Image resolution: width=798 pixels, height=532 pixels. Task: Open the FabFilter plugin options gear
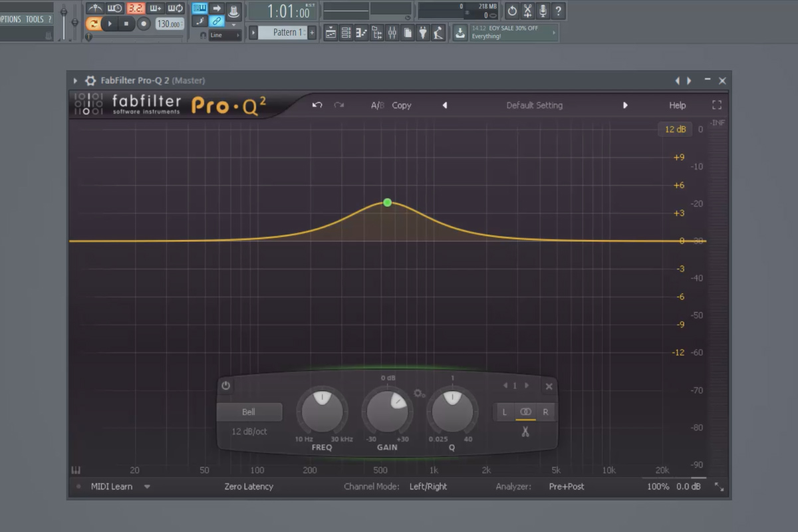[x=90, y=80]
